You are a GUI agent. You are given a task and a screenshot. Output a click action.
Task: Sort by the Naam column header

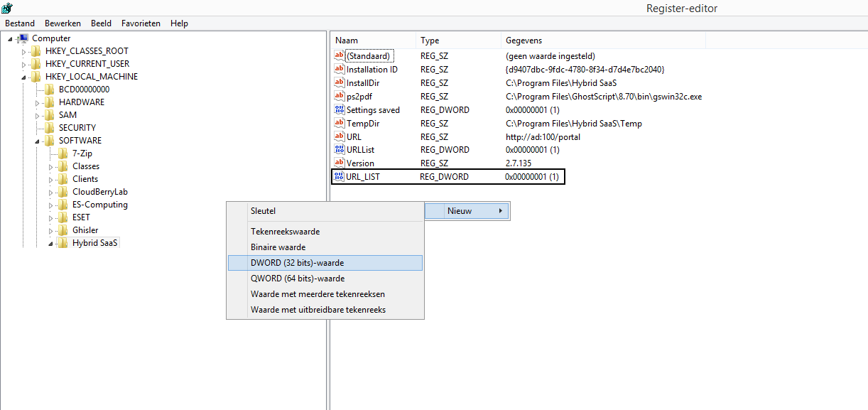pos(347,41)
